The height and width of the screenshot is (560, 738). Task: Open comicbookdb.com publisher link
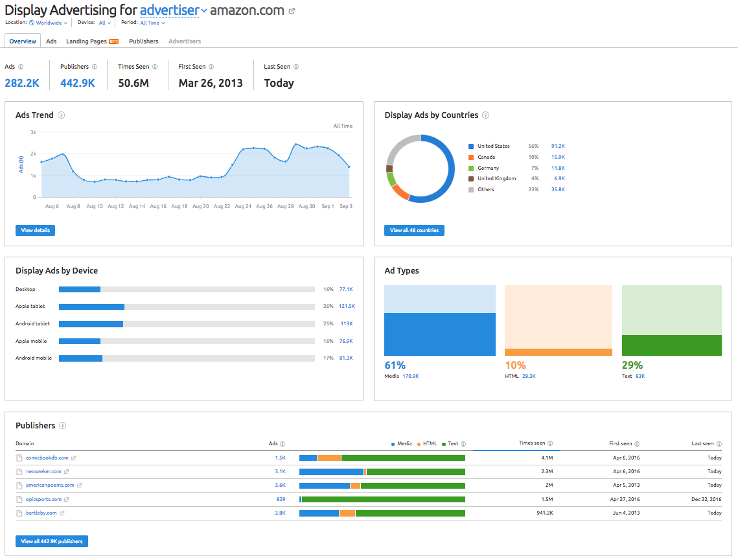[x=47, y=458]
